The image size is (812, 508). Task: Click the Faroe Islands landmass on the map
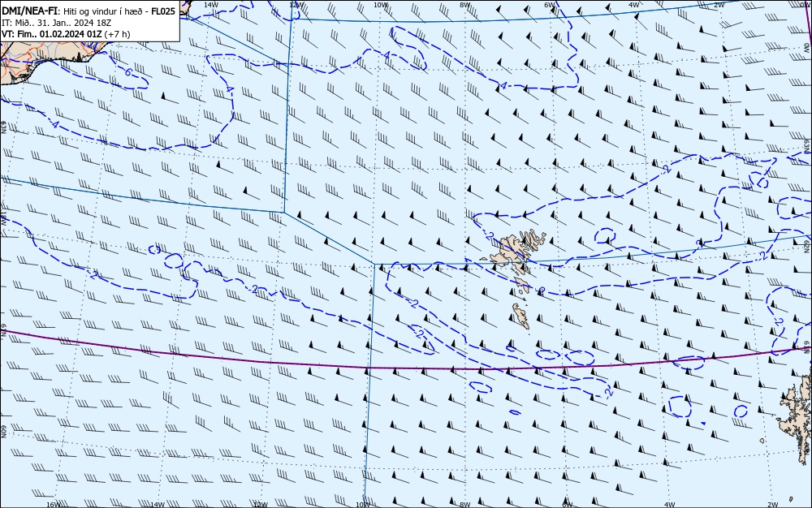[x=512, y=253]
